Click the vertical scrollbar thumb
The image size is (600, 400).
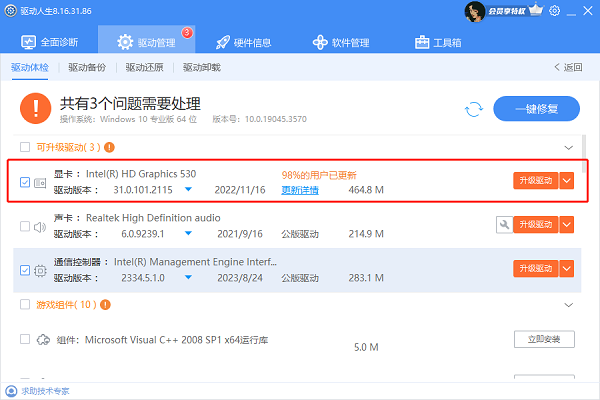(584, 153)
